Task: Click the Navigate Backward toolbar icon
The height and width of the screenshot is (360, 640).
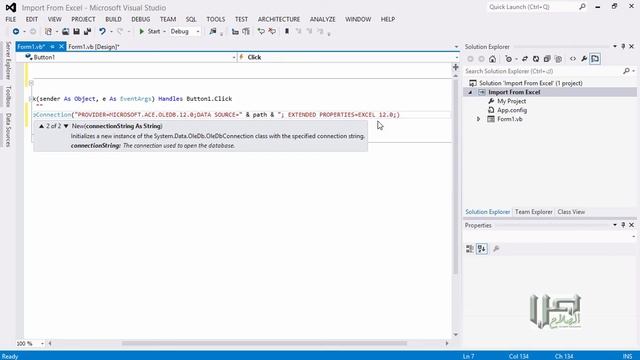Action: [16, 31]
